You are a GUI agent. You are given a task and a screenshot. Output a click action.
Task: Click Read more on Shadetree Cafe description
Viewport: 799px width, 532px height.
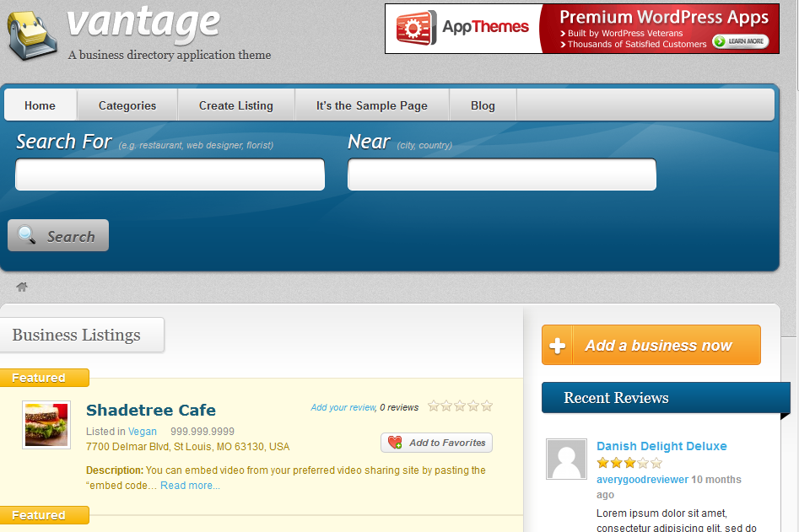190,485
